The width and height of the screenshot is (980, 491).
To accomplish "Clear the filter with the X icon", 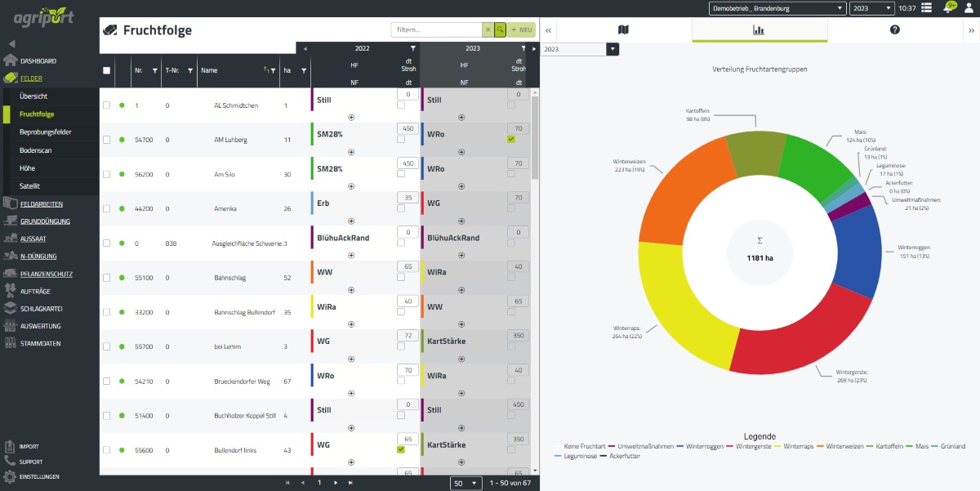I will pos(488,29).
